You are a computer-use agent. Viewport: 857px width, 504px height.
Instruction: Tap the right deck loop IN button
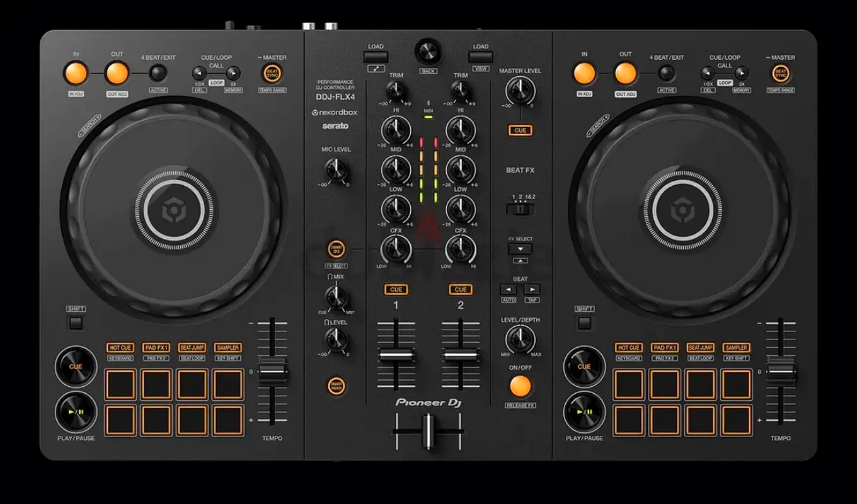584,73
